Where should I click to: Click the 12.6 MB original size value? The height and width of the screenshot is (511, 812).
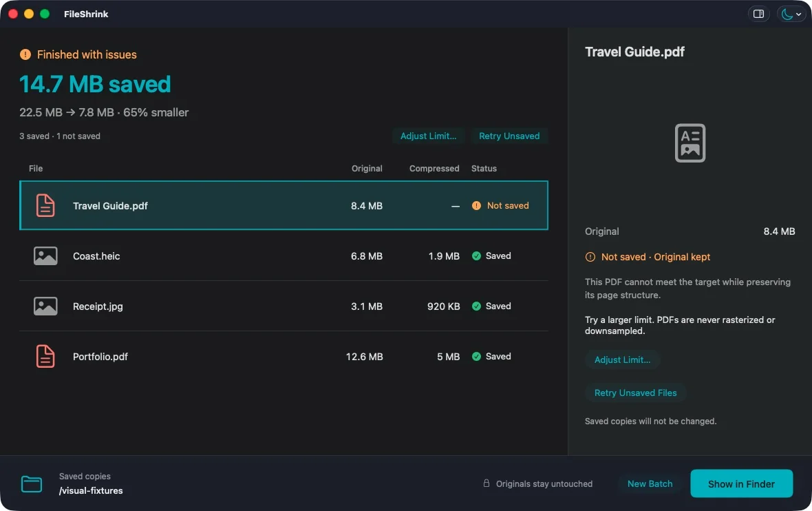point(364,357)
